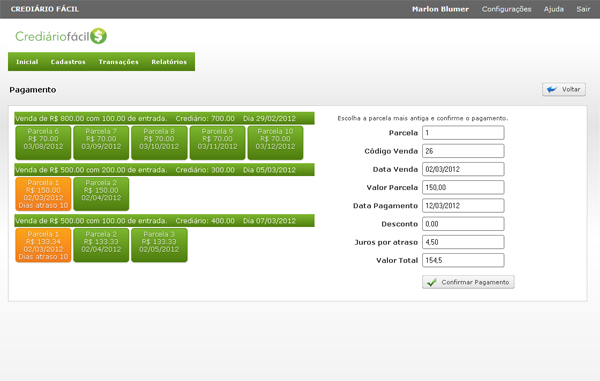This screenshot has width=600, height=381.
Task: Click the Valor Parcela field
Action: click(x=463, y=187)
